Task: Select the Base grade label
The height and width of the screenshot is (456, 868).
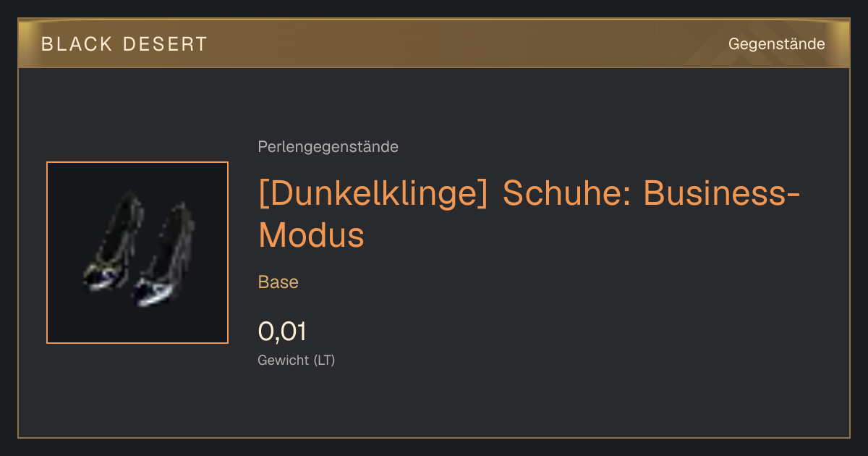Action: [x=278, y=282]
